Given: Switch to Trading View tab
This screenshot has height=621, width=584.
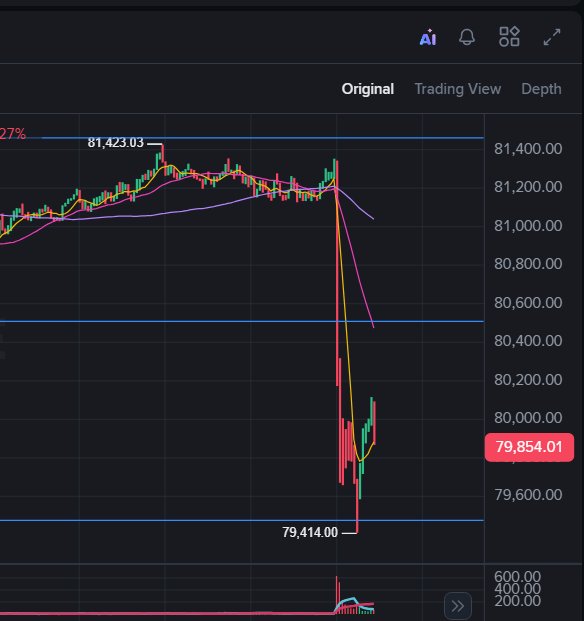Looking at the screenshot, I should pyautogui.click(x=458, y=89).
